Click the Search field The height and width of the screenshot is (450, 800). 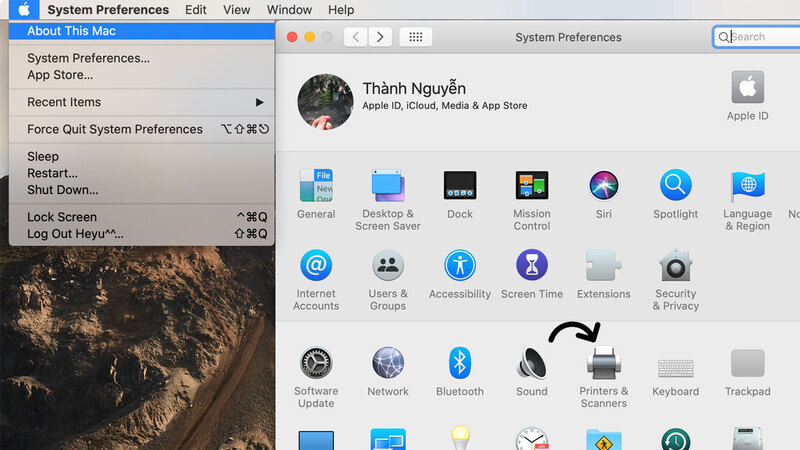click(x=757, y=37)
